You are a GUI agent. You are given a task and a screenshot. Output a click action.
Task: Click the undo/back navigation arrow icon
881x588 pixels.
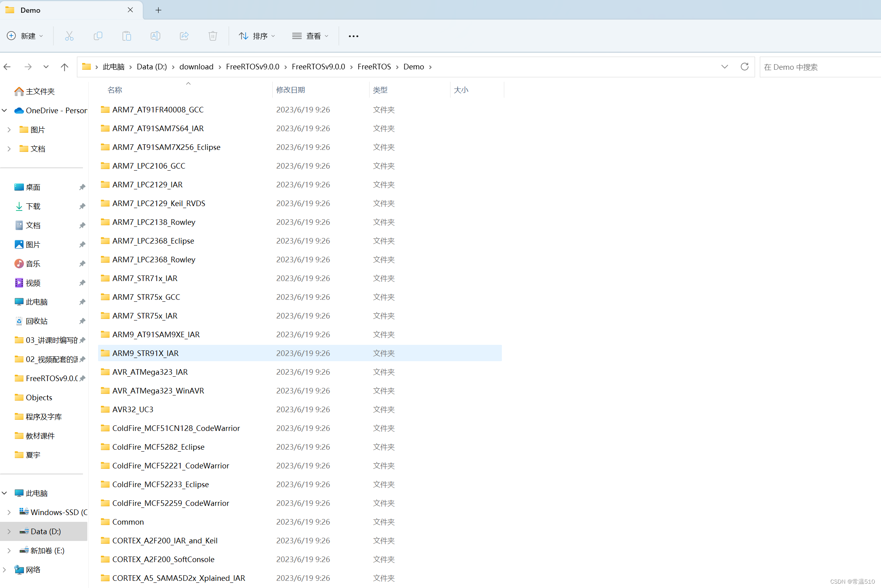[x=8, y=66]
